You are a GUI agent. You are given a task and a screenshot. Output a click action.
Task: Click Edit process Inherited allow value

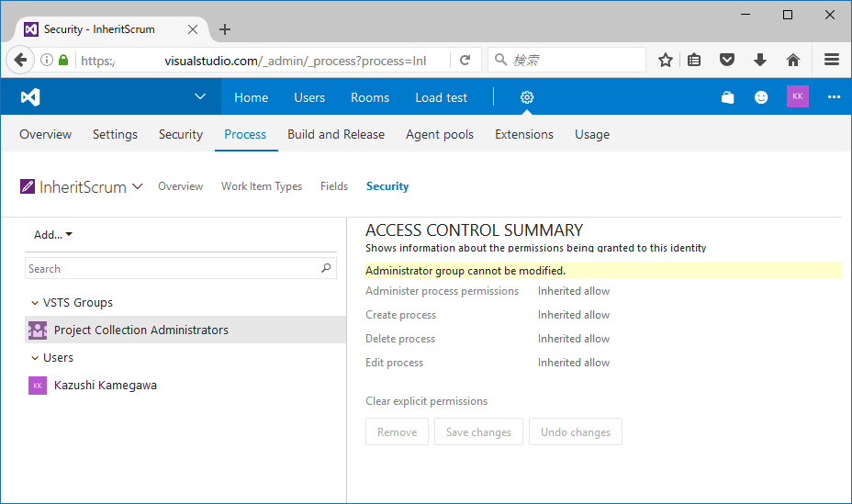click(574, 363)
